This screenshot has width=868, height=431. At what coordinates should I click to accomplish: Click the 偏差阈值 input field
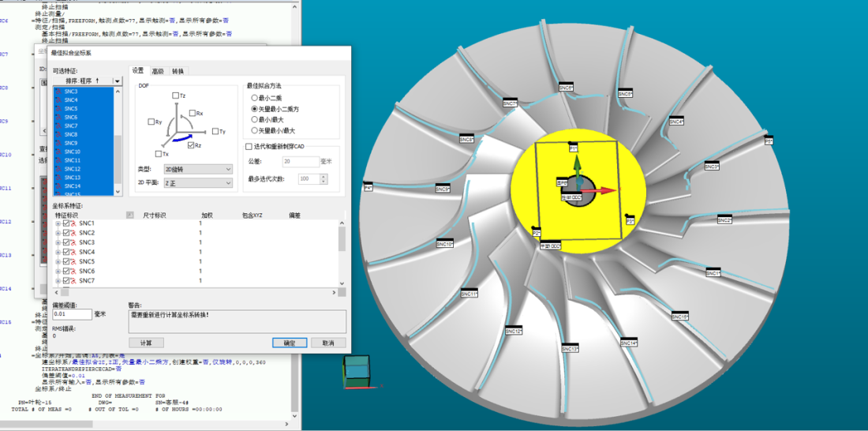coord(72,314)
